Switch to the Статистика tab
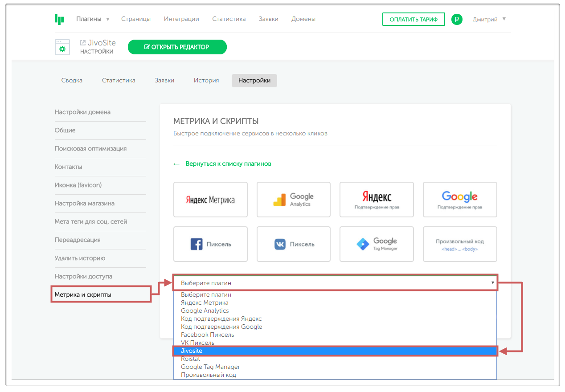The image size is (565, 392). (119, 81)
